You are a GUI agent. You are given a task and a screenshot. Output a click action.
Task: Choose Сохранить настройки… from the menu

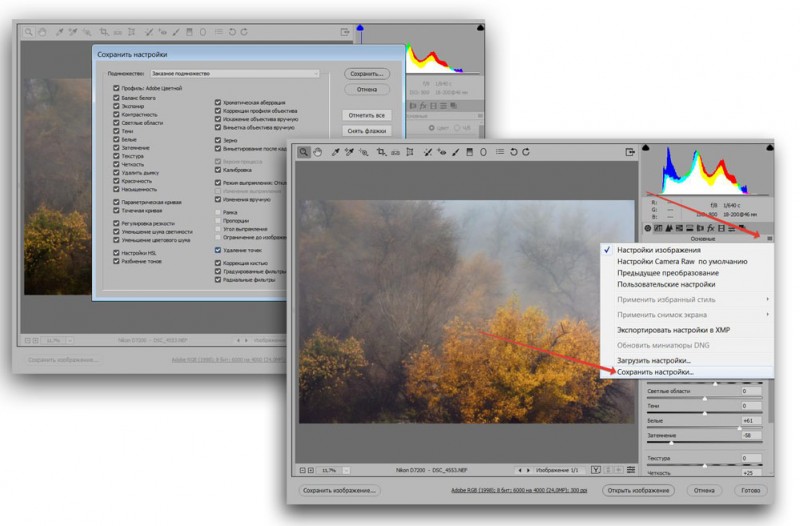click(655, 372)
